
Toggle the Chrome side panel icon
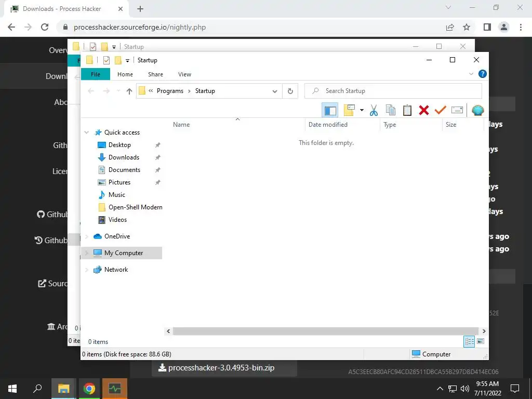(x=487, y=27)
